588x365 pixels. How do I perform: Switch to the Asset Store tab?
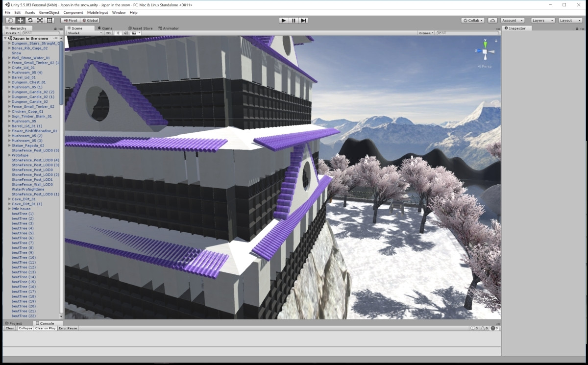click(141, 28)
